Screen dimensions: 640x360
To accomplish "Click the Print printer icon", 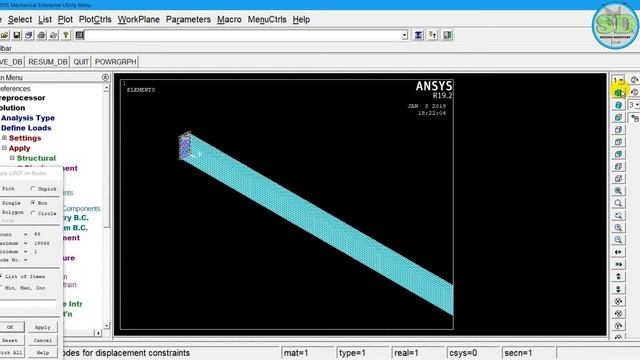I will [x=41, y=35].
